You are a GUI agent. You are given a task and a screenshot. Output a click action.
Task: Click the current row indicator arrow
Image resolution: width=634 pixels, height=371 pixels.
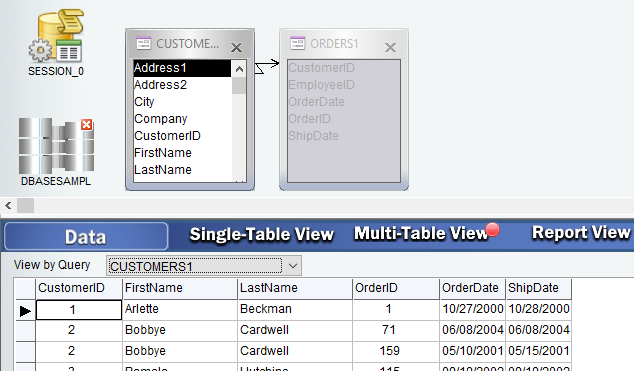25,311
